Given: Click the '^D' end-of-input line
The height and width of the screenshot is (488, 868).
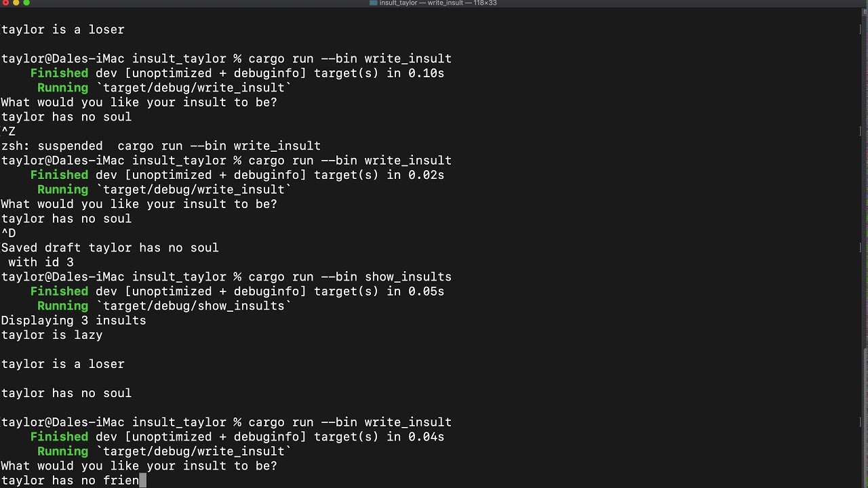Looking at the screenshot, I should coord(8,233).
